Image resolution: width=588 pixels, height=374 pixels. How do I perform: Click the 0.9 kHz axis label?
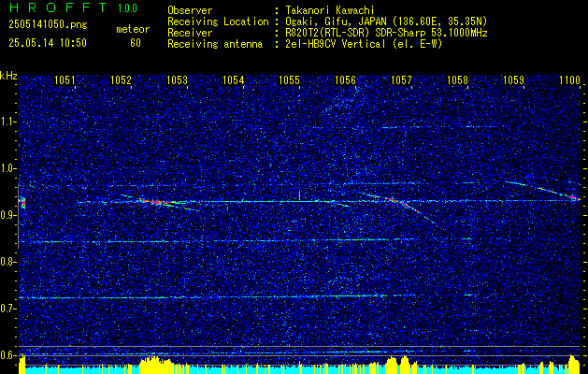point(8,215)
